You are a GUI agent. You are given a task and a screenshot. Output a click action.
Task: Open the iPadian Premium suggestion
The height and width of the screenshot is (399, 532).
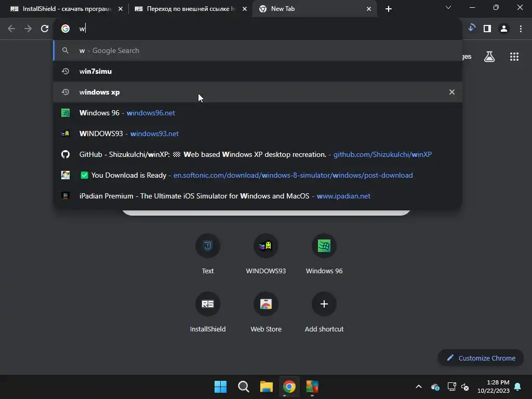point(258,196)
